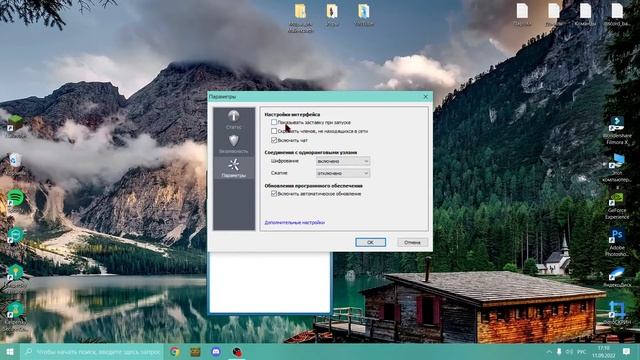Image resolution: width=640 pixels, height=360 pixels.
Task: Open the Статус section in settings sidebar
Action: click(x=233, y=120)
